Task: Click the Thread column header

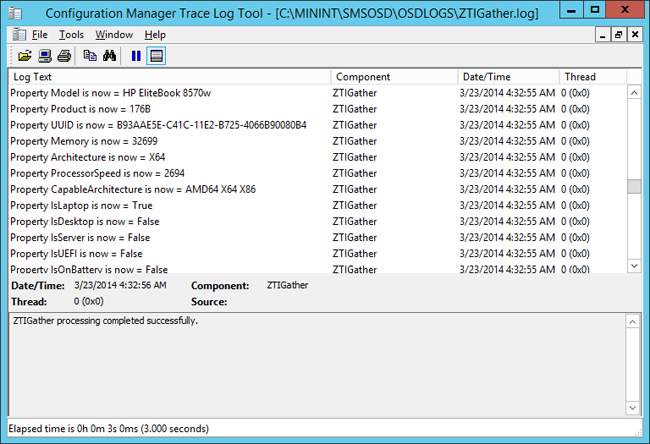Action: pyautogui.click(x=591, y=77)
